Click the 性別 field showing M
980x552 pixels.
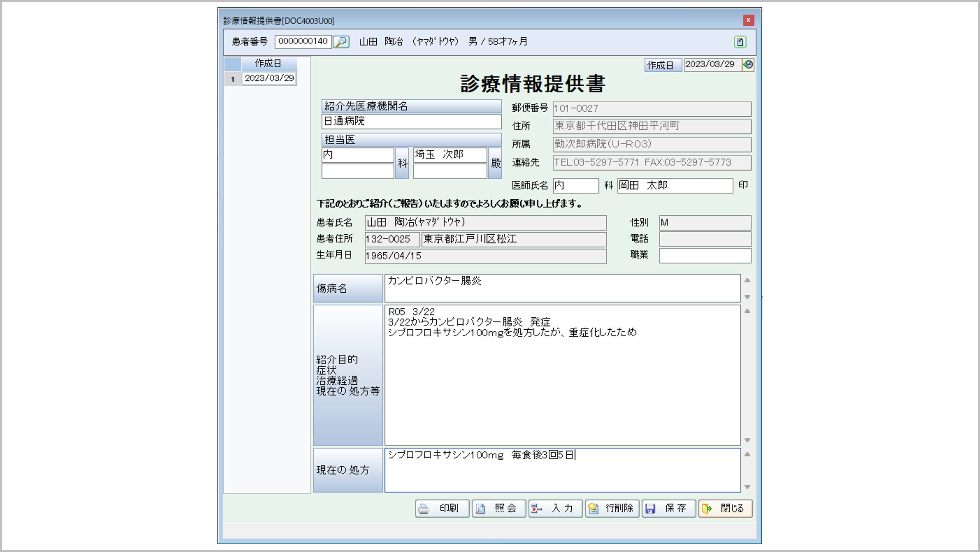click(705, 223)
